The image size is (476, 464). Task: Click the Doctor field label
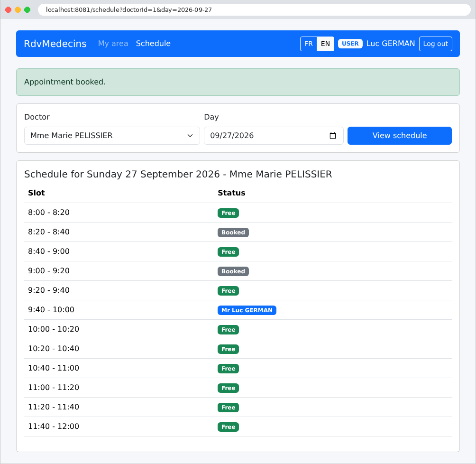pyautogui.click(x=37, y=117)
